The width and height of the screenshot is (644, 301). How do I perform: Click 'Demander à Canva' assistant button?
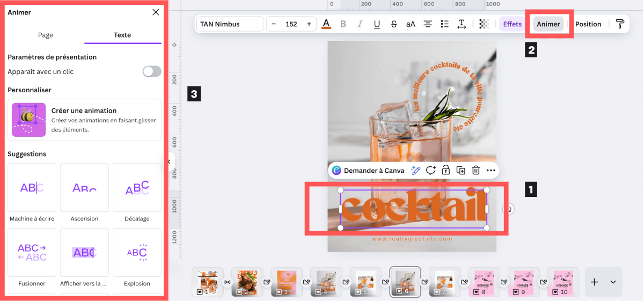coord(368,171)
